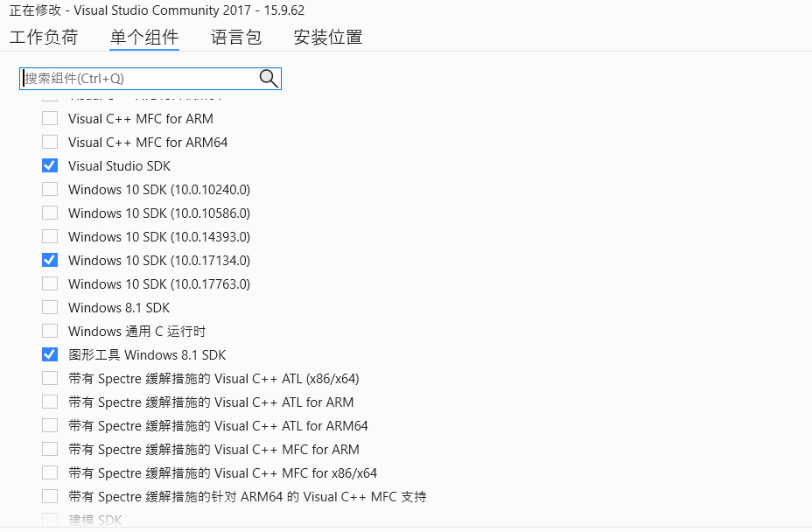Check Windows 10 SDK (10.0.10586.0)
Screen dimensions: 812x532
coord(50,213)
